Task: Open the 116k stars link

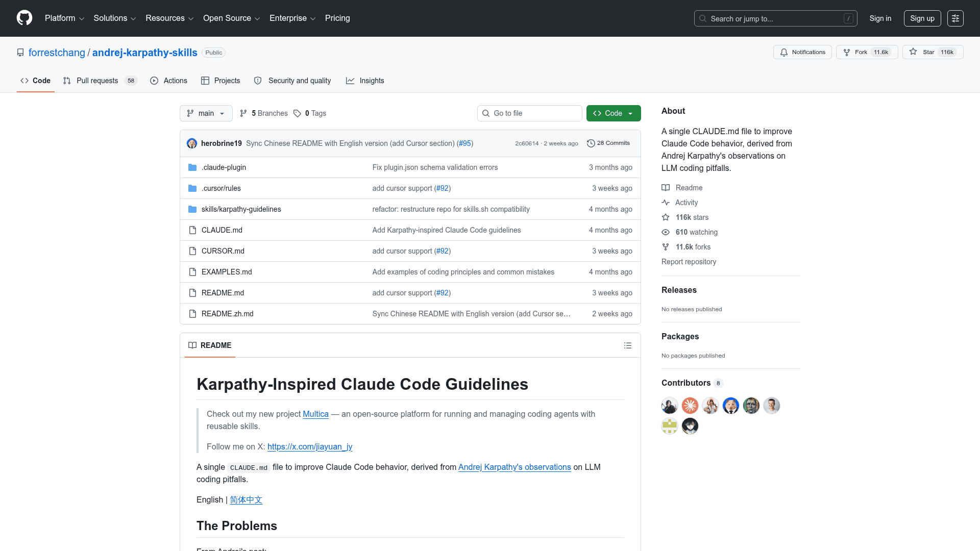Action: click(685, 217)
